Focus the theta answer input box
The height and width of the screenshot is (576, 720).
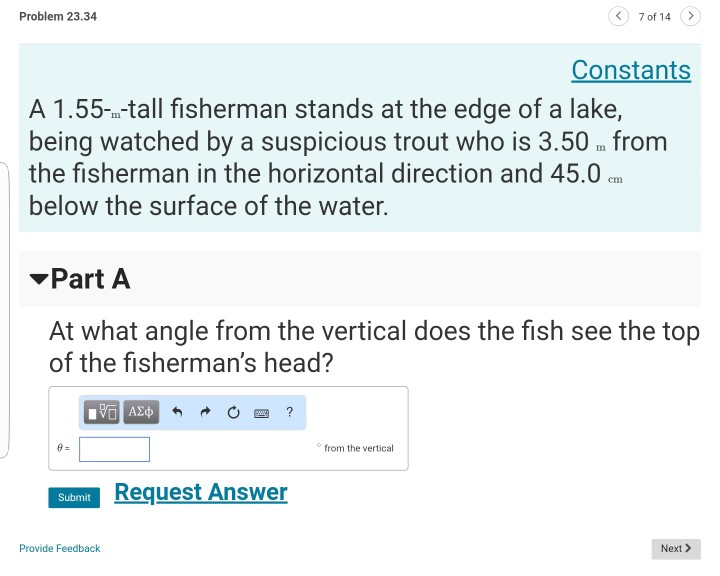pyautogui.click(x=115, y=449)
